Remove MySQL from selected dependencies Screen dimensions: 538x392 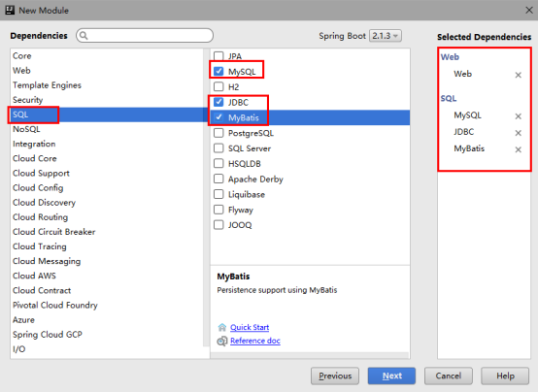tap(519, 116)
